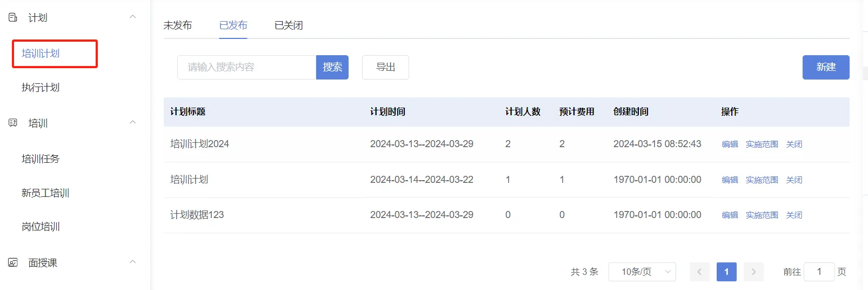Collapse the 培训 menu group chevron
The width and height of the screenshot is (868, 290).
tap(132, 122)
